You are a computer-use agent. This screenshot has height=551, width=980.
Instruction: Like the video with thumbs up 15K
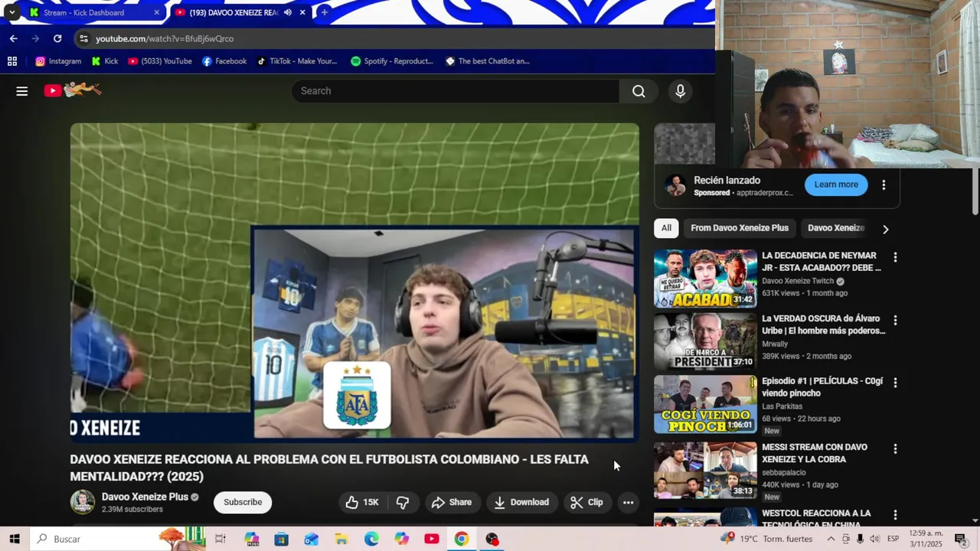tap(363, 502)
